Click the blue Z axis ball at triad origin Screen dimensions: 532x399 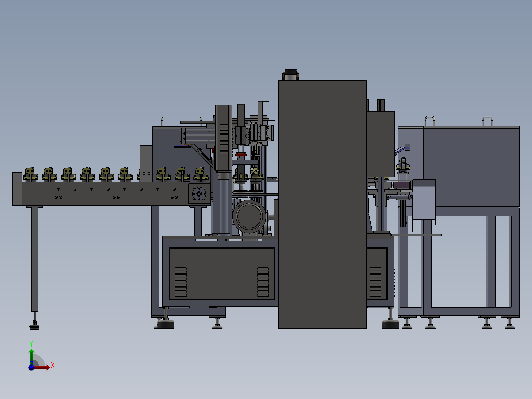[31, 367]
